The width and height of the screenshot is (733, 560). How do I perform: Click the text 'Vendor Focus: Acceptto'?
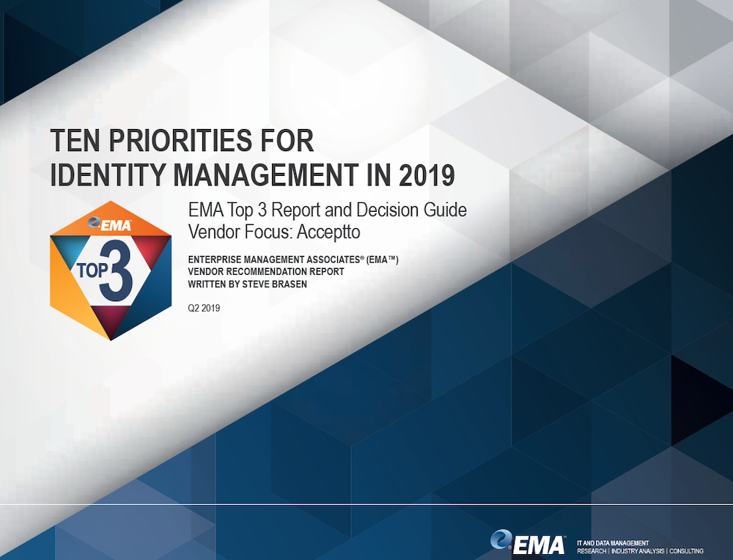click(274, 232)
